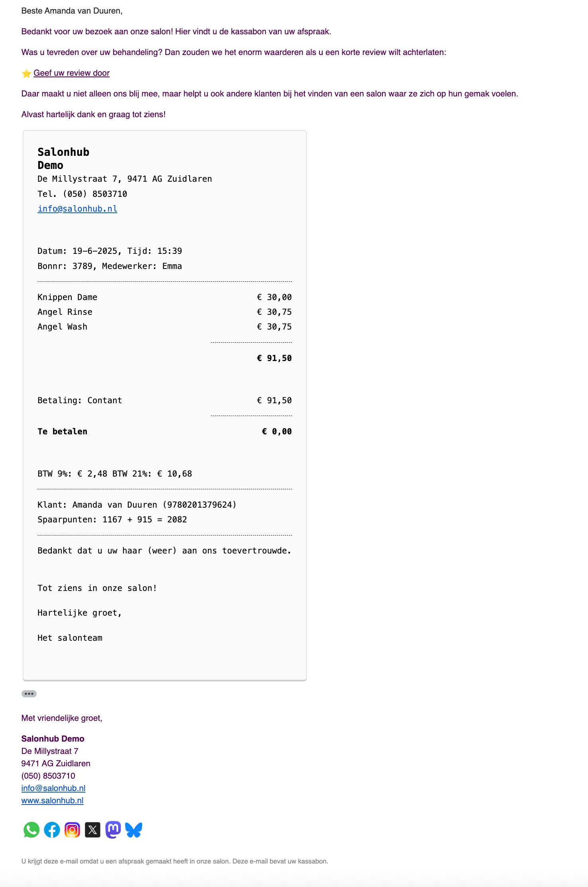Open the 'Geef uw review door' link

coord(71,73)
